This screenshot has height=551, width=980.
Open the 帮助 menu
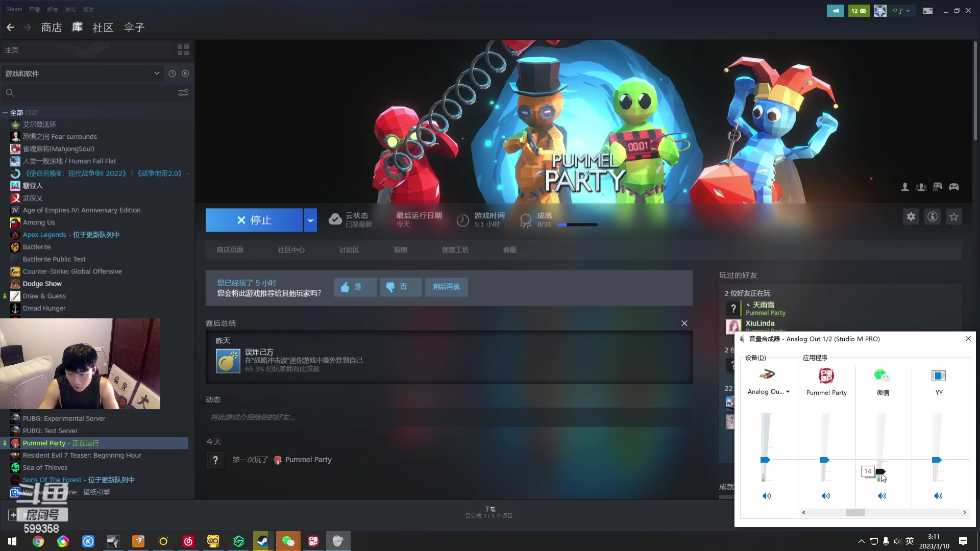[88, 10]
